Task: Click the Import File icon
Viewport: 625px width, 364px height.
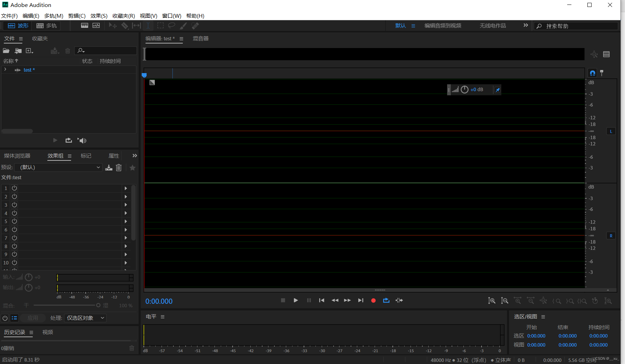Action: coord(18,51)
